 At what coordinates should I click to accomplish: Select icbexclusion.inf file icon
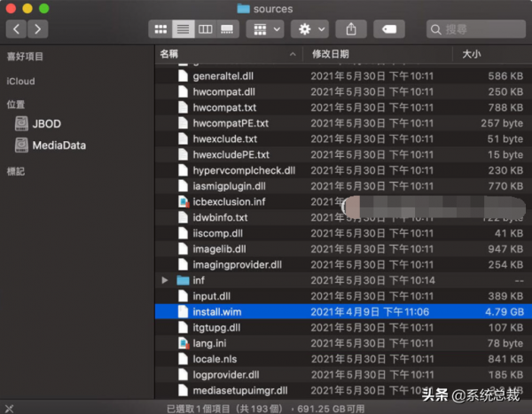tap(184, 202)
